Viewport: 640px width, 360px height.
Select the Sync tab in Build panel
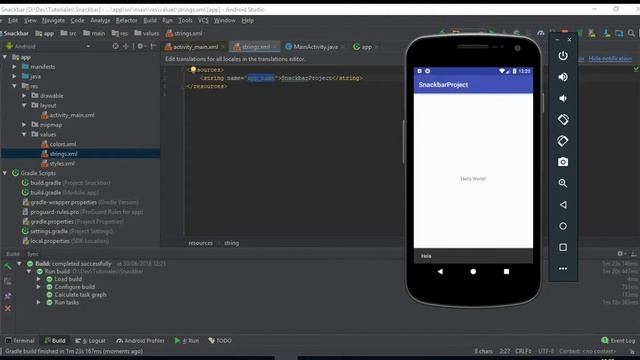33,254
